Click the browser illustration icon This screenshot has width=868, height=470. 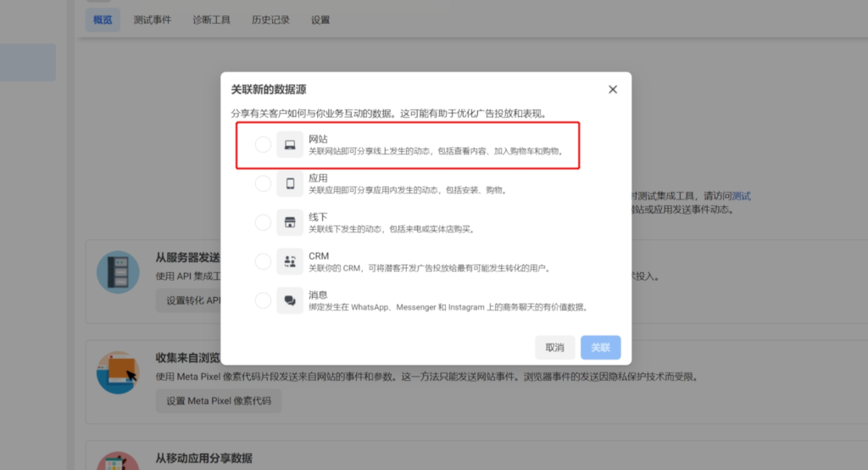tap(118, 372)
